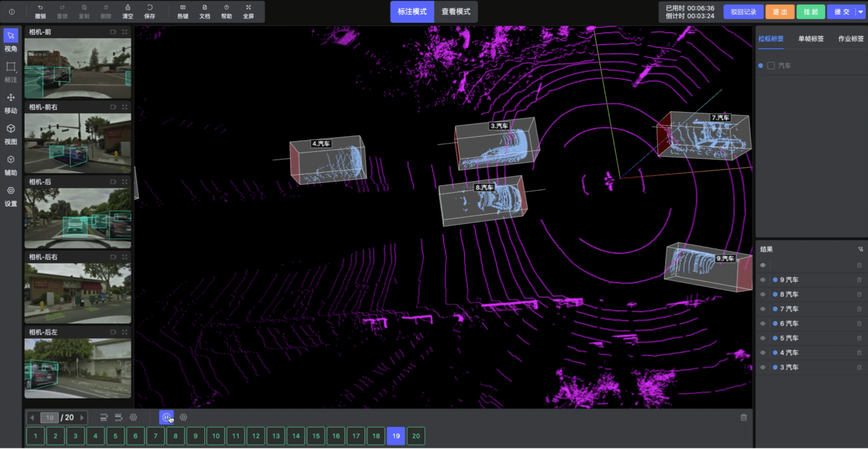Screen dimensions: 868x449
Task: Hide result 4 汽车 via eye icon
Action: click(x=762, y=353)
